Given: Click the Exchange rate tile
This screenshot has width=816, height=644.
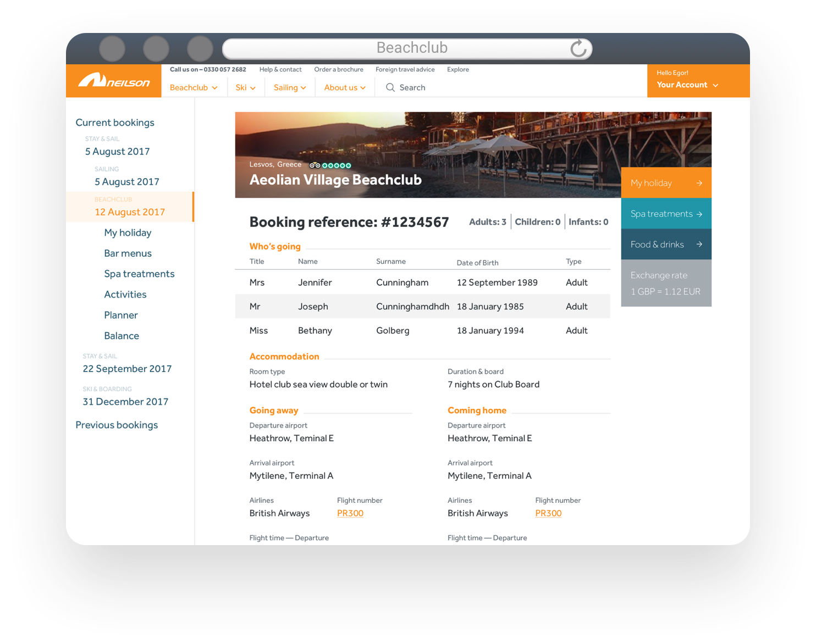Looking at the screenshot, I should point(666,283).
